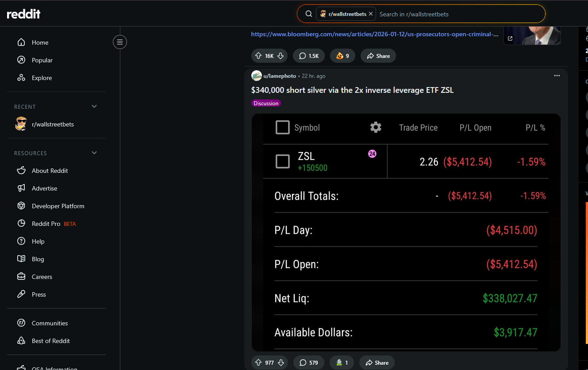588x370 pixels.
Task: Filter by the Discussion flair
Action: 266,103
